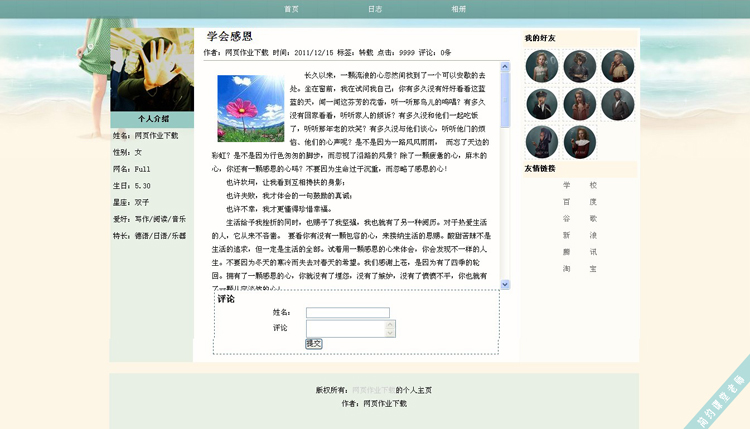
Task: Click the 网名: Full profile row
Action: coord(132,169)
